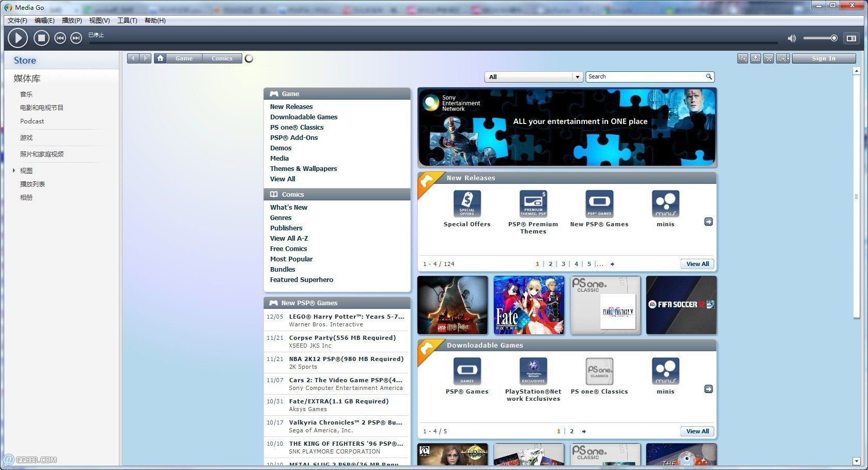This screenshot has height=470, width=868.
Task: Toggle the compact view mode button
Action: click(851, 38)
